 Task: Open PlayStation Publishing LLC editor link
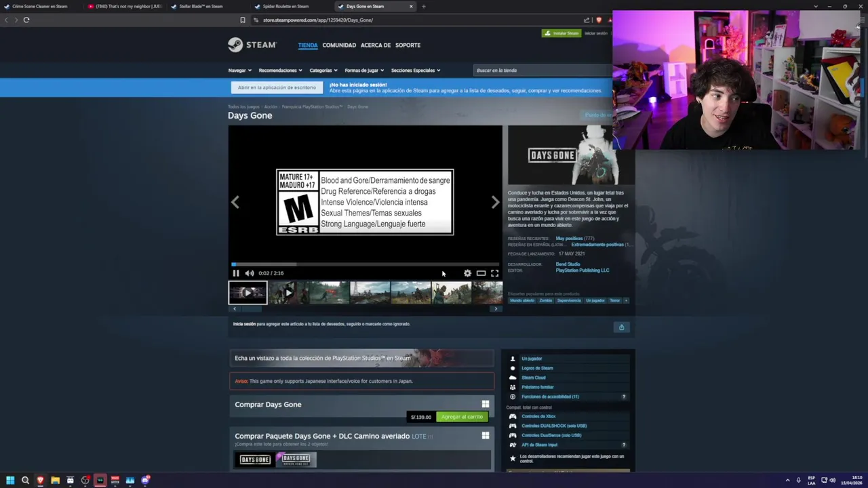[x=583, y=270]
